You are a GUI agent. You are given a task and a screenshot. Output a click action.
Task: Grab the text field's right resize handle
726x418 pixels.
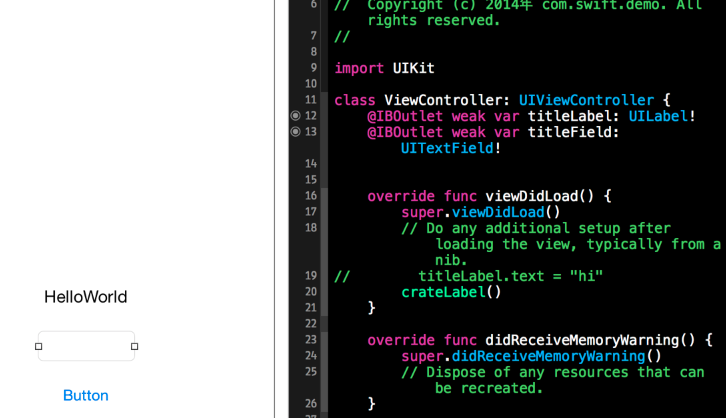coord(134,347)
